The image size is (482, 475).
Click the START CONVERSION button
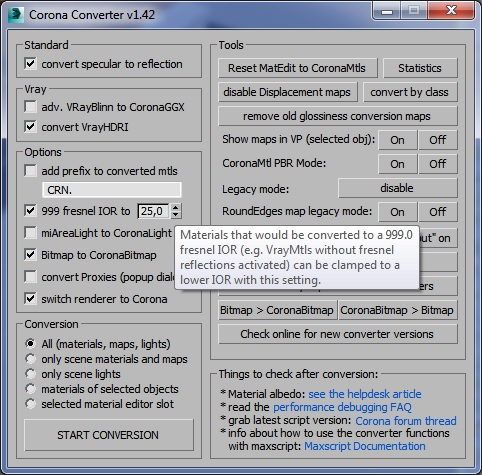[x=109, y=435]
